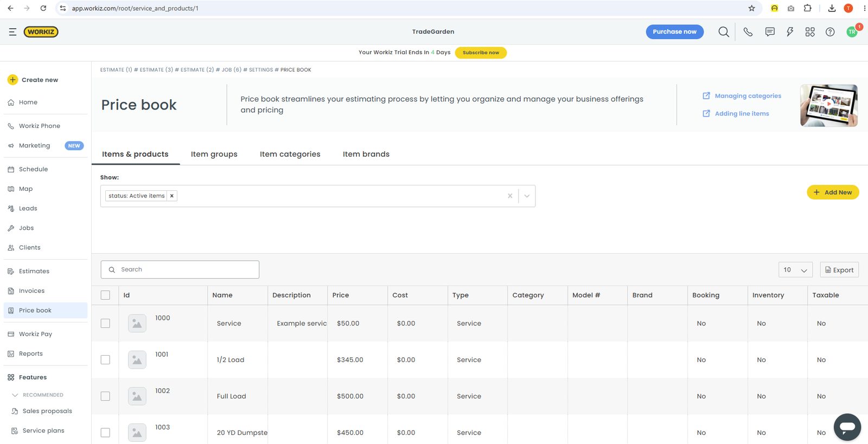
Task: Remove the status: Active items filter chip
Action: tap(171, 196)
